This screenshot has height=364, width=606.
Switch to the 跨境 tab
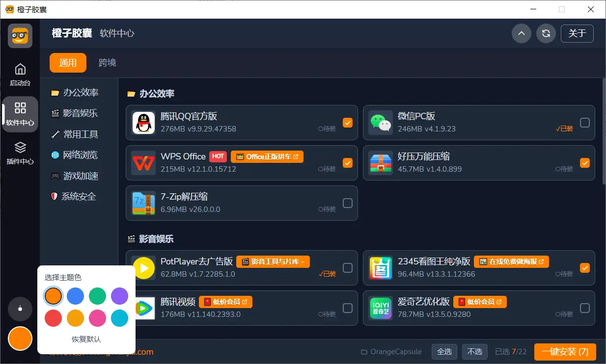point(108,63)
